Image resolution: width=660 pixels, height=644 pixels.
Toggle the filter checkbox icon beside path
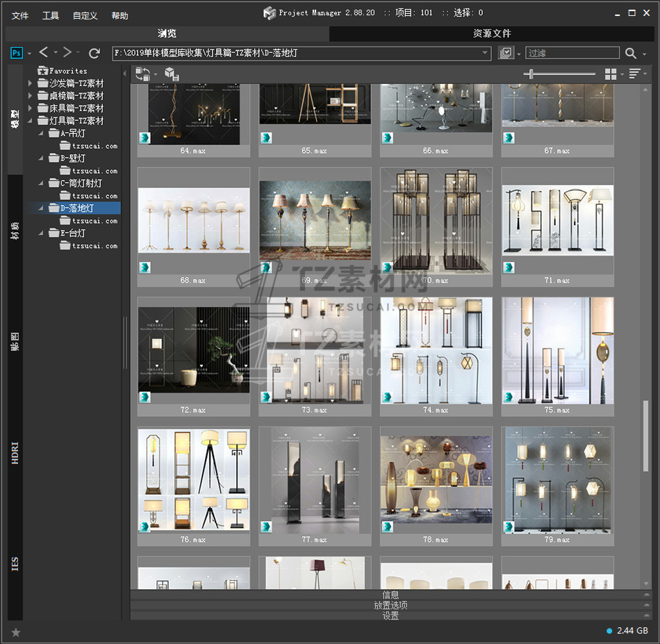click(x=506, y=53)
